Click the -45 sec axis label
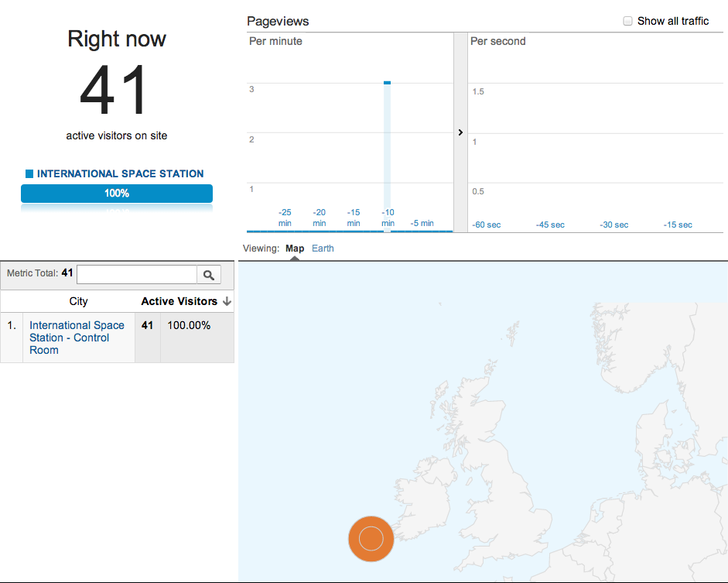The height and width of the screenshot is (583, 728). pos(550,225)
